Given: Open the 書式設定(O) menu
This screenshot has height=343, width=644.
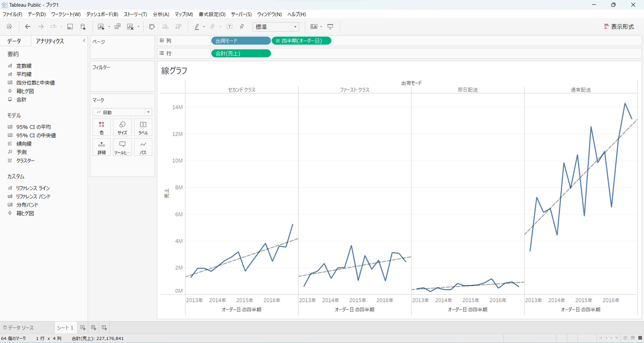Looking at the screenshot, I should 212,14.
